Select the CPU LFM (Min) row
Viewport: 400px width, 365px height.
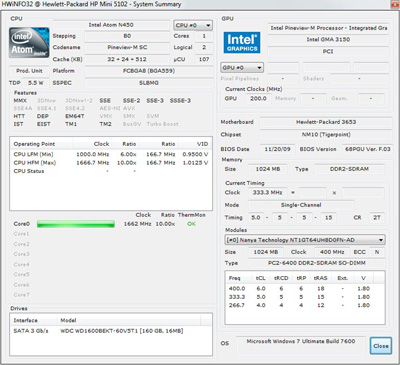(111, 154)
